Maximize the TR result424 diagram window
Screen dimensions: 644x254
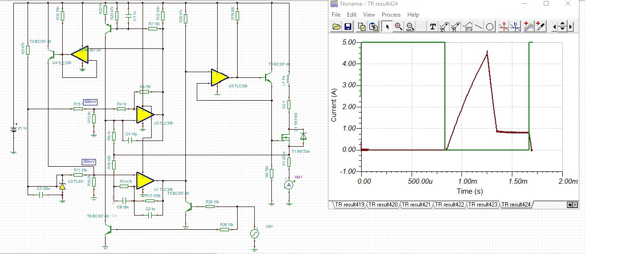[x=546, y=4]
